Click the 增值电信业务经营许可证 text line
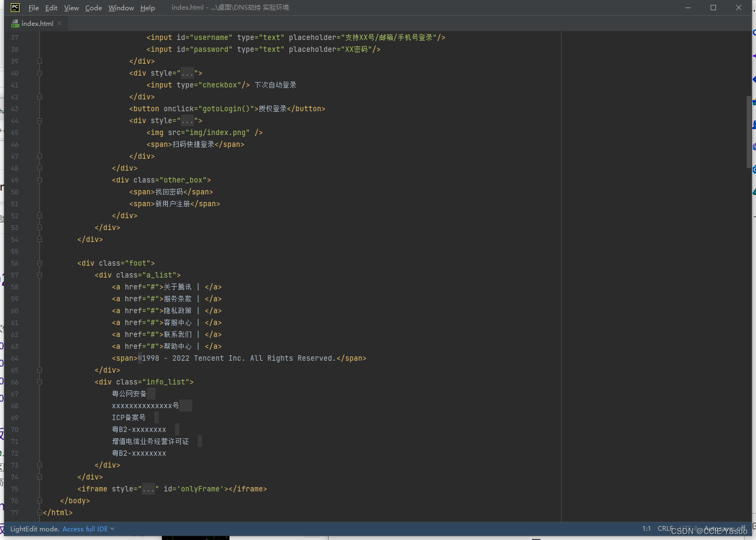The width and height of the screenshot is (756, 540). tap(150, 441)
